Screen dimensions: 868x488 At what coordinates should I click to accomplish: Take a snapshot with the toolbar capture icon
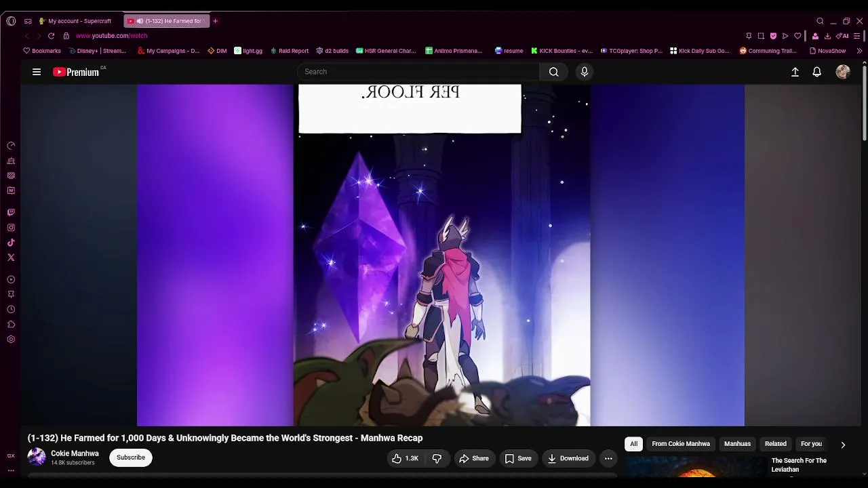coord(761,36)
